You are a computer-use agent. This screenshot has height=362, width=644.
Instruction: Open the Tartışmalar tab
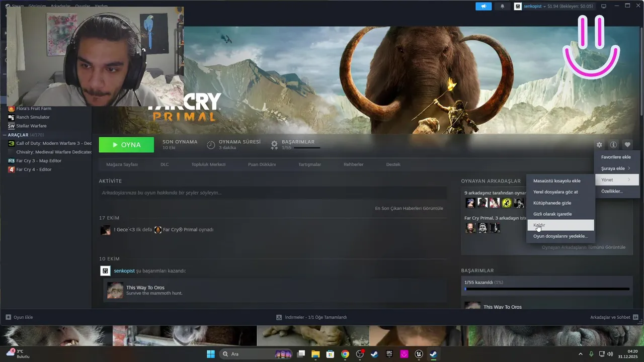coord(309,164)
